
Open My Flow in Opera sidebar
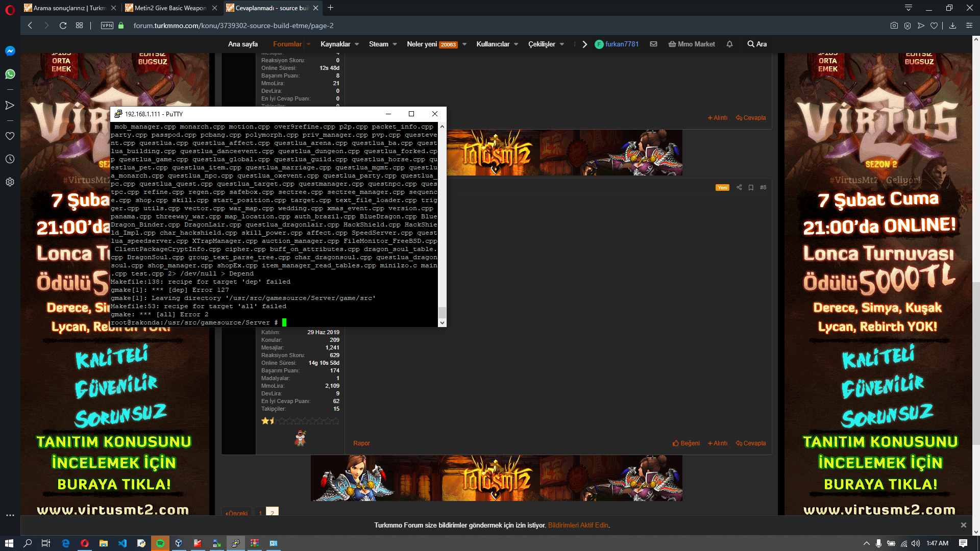10,105
